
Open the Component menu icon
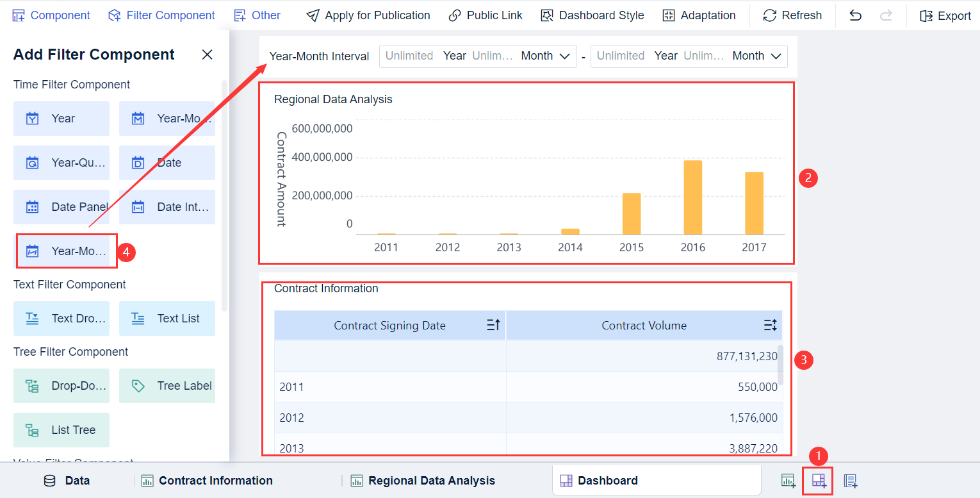(19, 15)
